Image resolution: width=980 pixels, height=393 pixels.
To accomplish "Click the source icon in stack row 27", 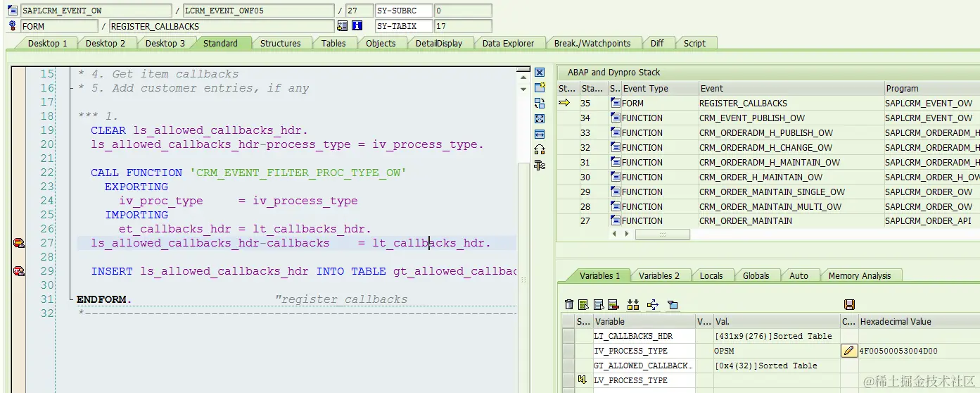I will coord(615,220).
